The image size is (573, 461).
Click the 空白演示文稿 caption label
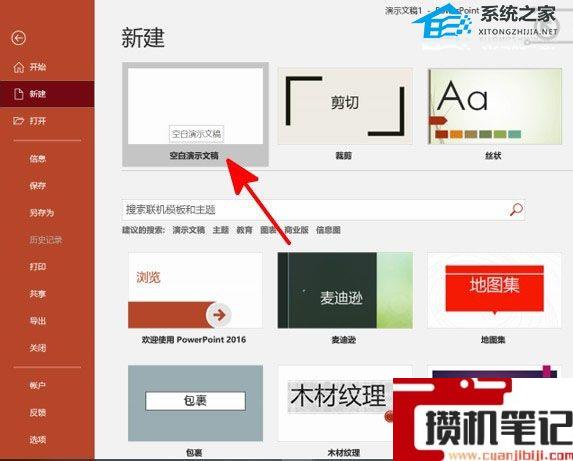(x=194, y=156)
